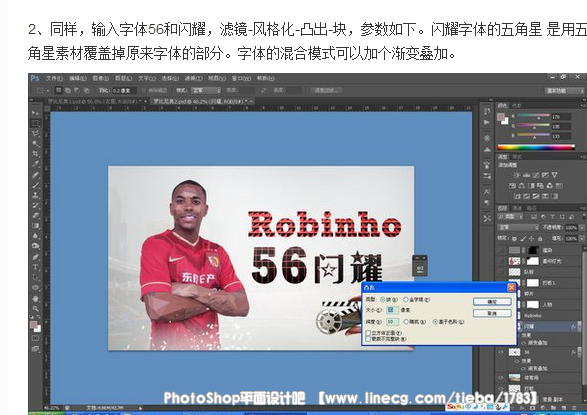
Task: Select the Hand tool
Action: tap(36, 299)
